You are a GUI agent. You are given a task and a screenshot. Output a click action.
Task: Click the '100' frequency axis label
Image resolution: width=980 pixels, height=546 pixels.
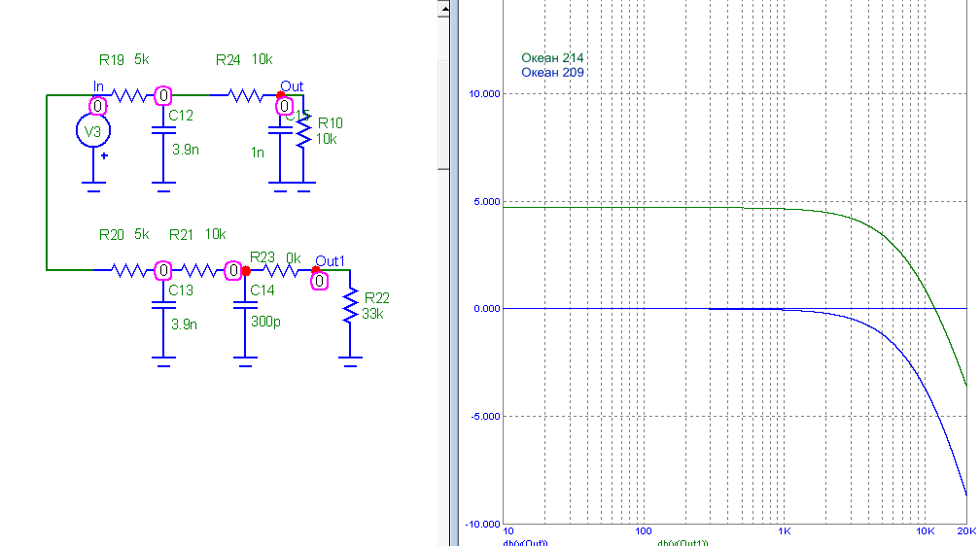644,531
